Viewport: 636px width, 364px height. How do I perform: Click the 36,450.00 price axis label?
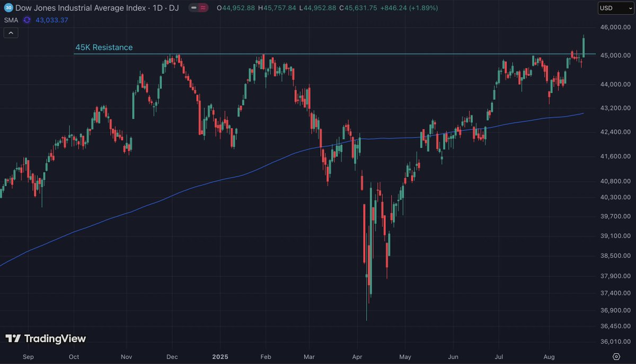pos(615,326)
